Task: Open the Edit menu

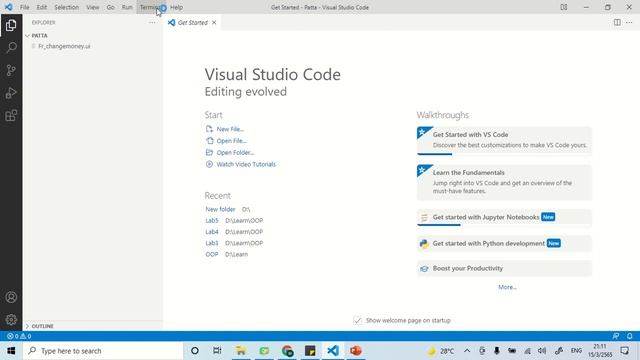Action: pos(42,7)
